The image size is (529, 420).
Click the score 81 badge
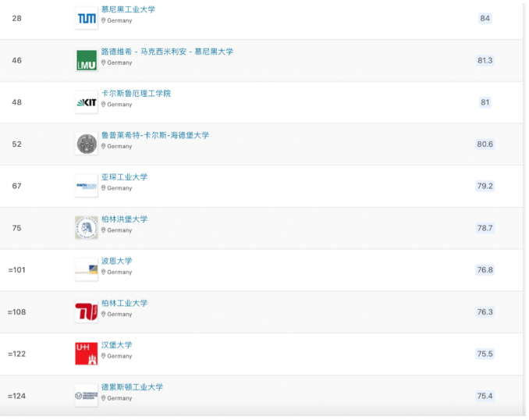[x=485, y=102]
